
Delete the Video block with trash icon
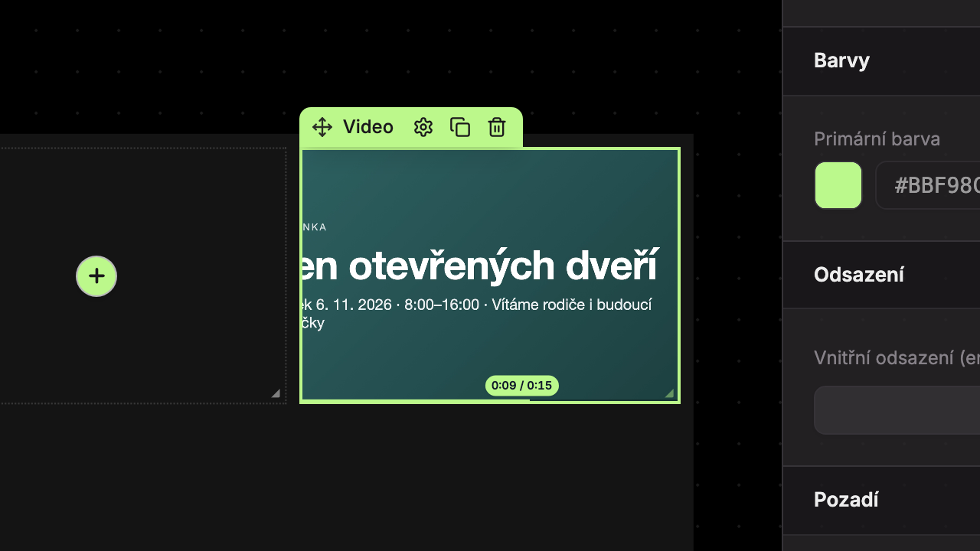497,127
